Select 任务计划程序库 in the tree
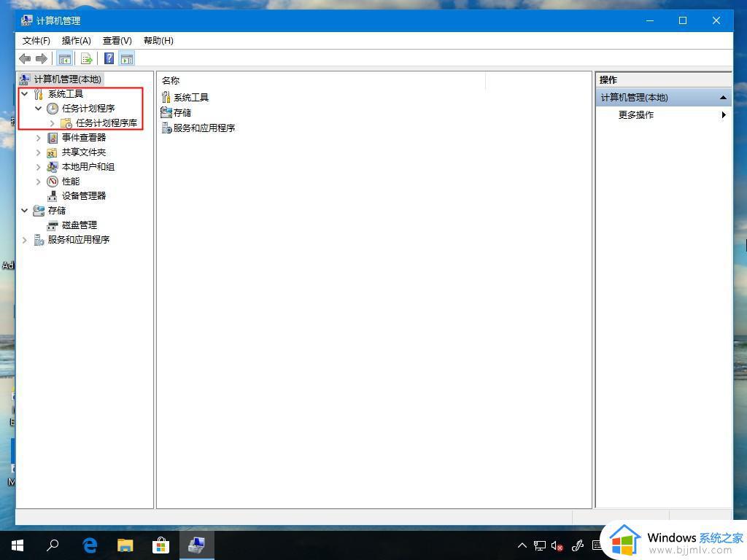This screenshot has width=747, height=560. 107,123
